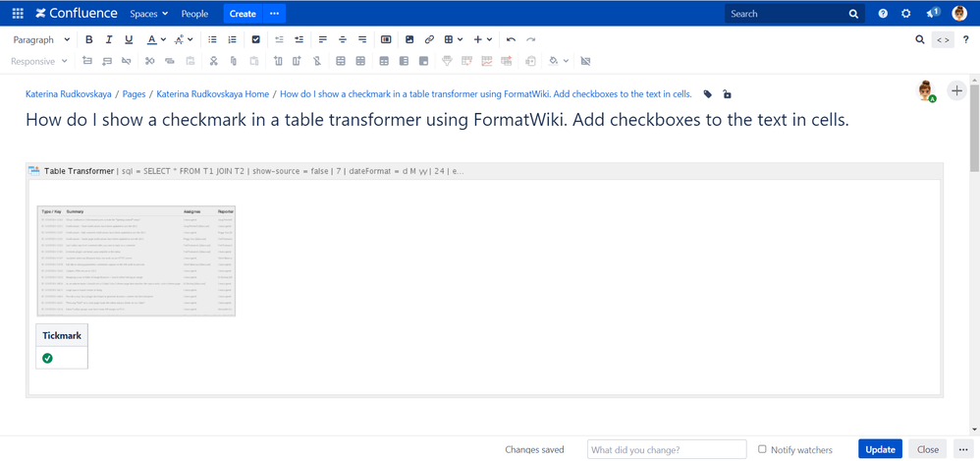The height and width of the screenshot is (461, 980).
Task: Open Confluence settings gear
Action: (x=905, y=13)
